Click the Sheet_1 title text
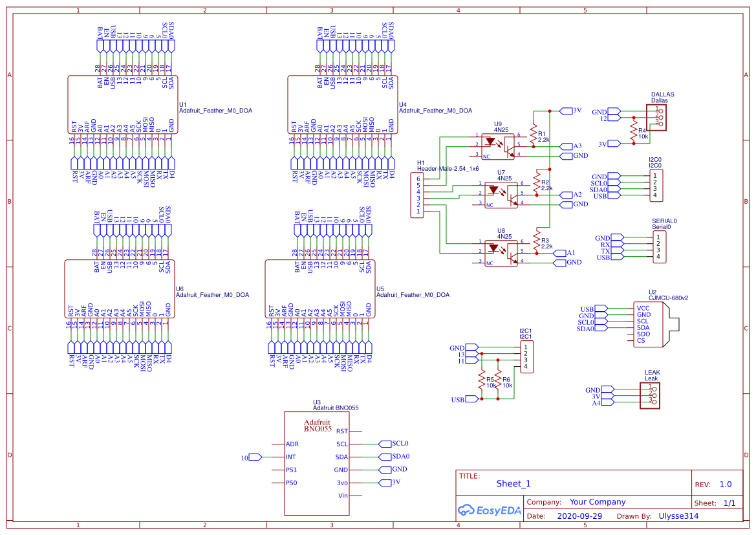Image resolution: width=756 pixels, height=535 pixels. pos(513,483)
